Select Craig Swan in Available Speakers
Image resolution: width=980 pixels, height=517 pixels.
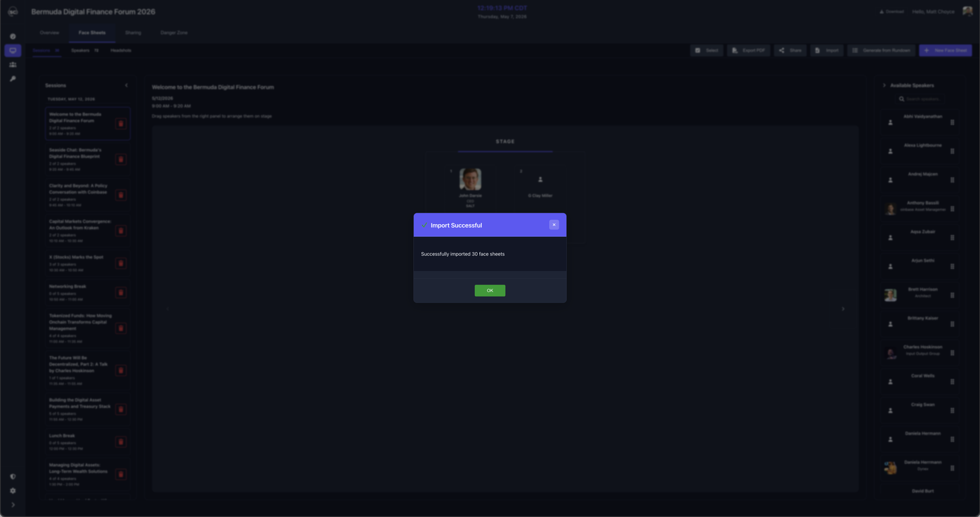pos(921,410)
